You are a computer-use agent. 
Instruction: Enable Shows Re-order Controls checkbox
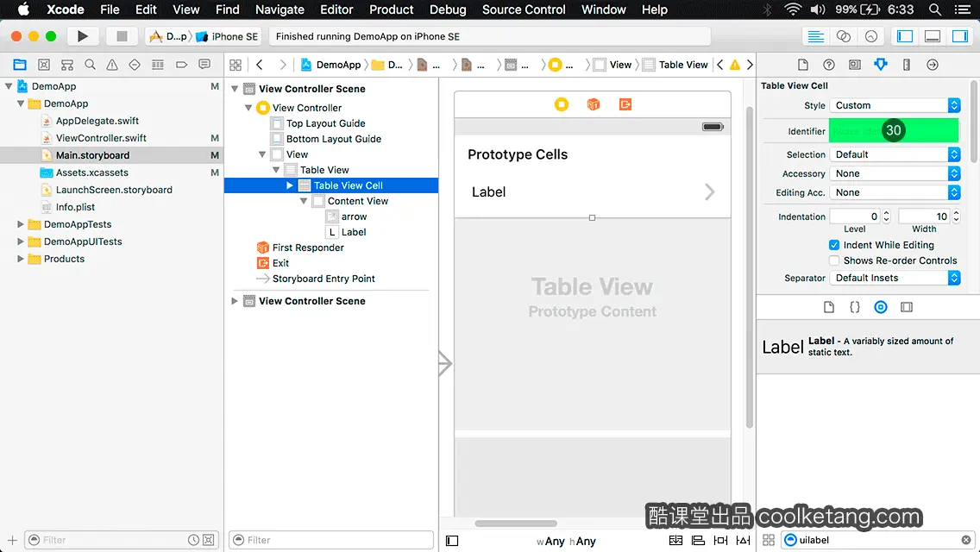(833, 260)
